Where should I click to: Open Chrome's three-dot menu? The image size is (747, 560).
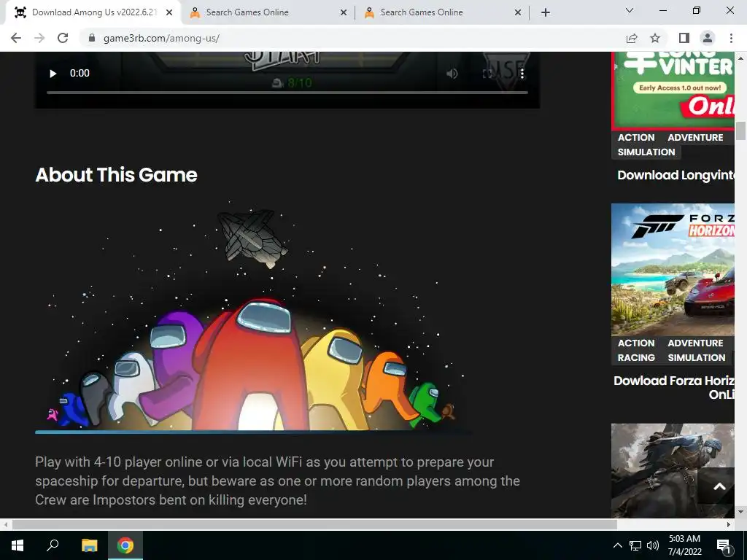tap(731, 38)
